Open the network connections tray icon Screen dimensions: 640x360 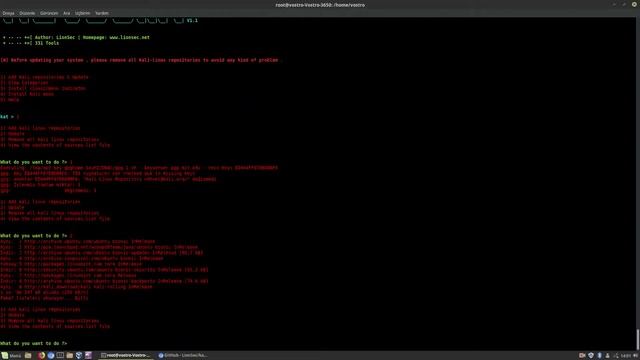click(x=616, y=356)
